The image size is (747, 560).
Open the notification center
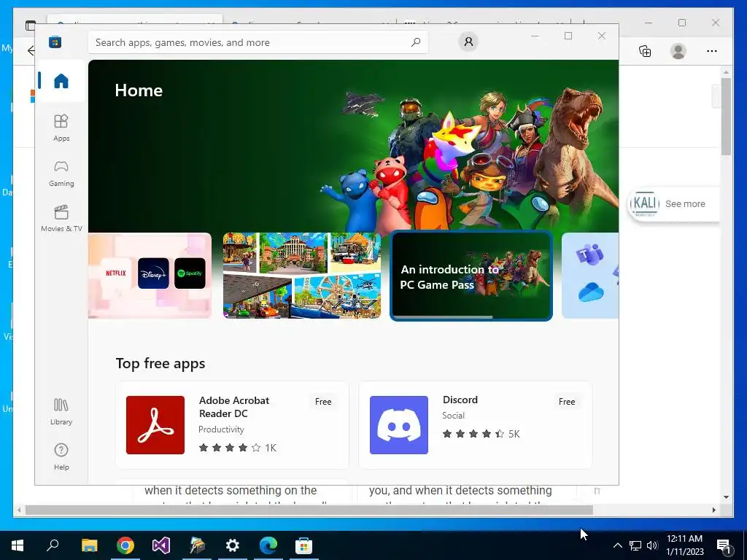724,545
